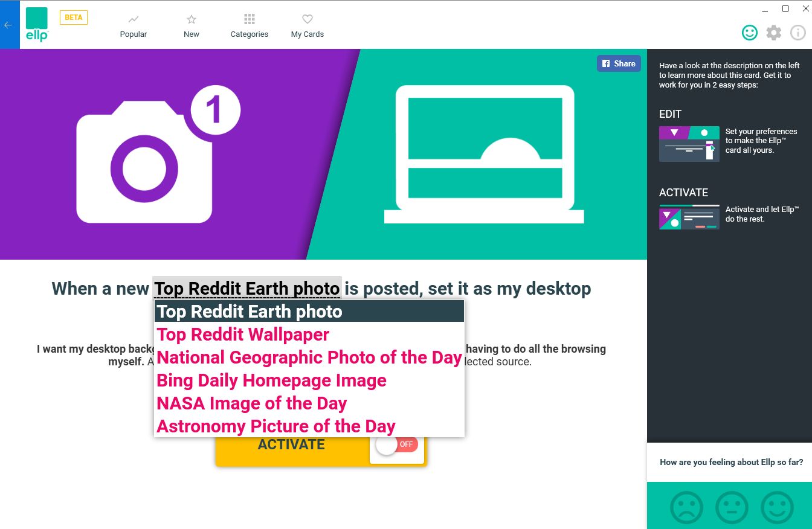Click the laptop wallpaper illustration
812x529 pixels.
point(484,155)
